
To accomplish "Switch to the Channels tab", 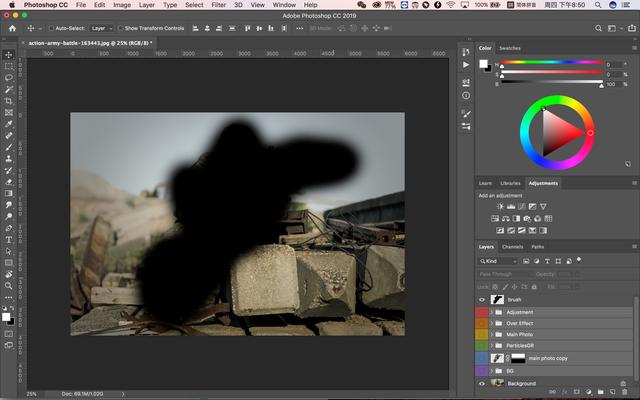I will coord(512,247).
